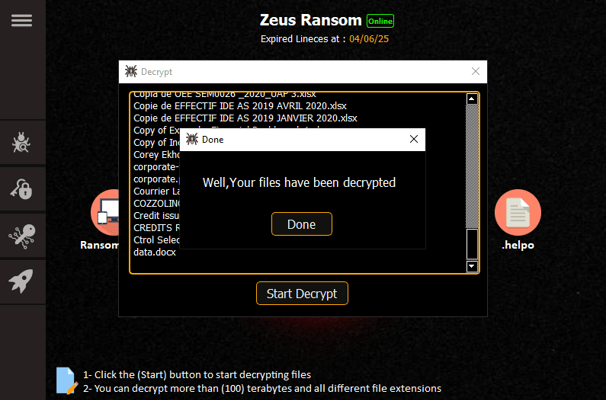This screenshot has width=606, height=400.
Task: Open the .helpo document icon
Action: coord(518,213)
